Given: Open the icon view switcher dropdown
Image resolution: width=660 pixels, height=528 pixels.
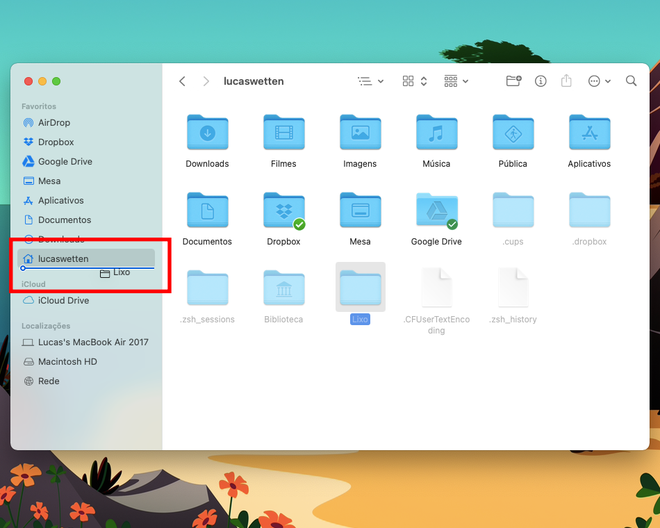Looking at the screenshot, I should click(415, 81).
